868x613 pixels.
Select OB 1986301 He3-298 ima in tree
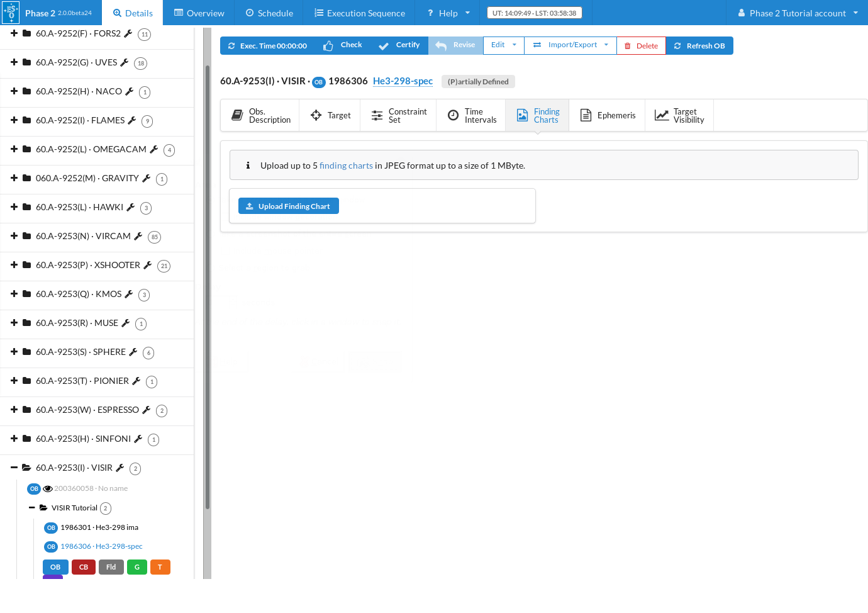[99, 527]
